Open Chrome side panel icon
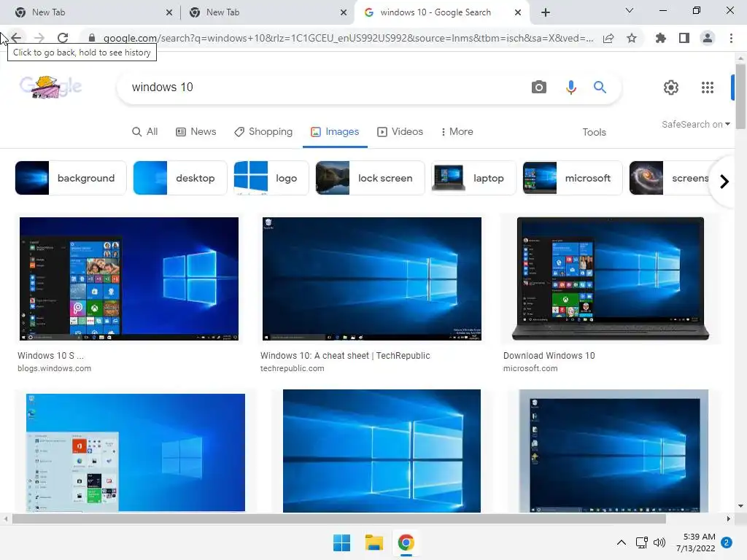Image resolution: width=747 pixels, height=560 pixels. point(684,38)
